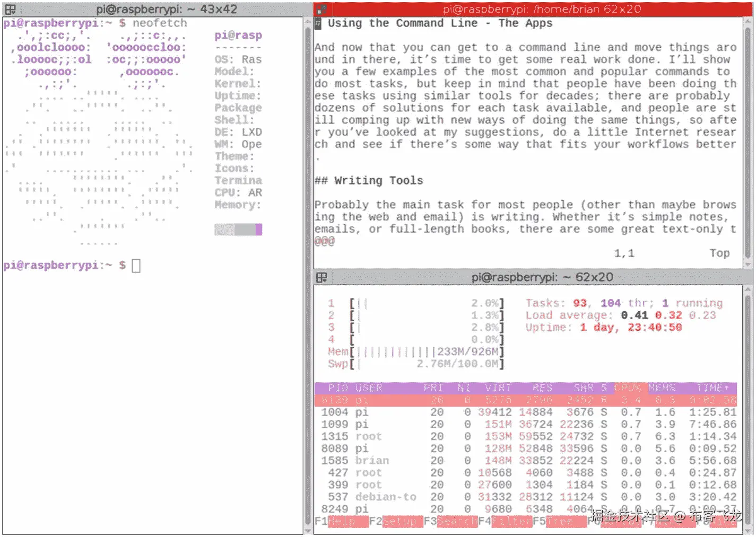
Task: Click the terminal icon in the red /home/brian titlebar
Action: [321, 9]
